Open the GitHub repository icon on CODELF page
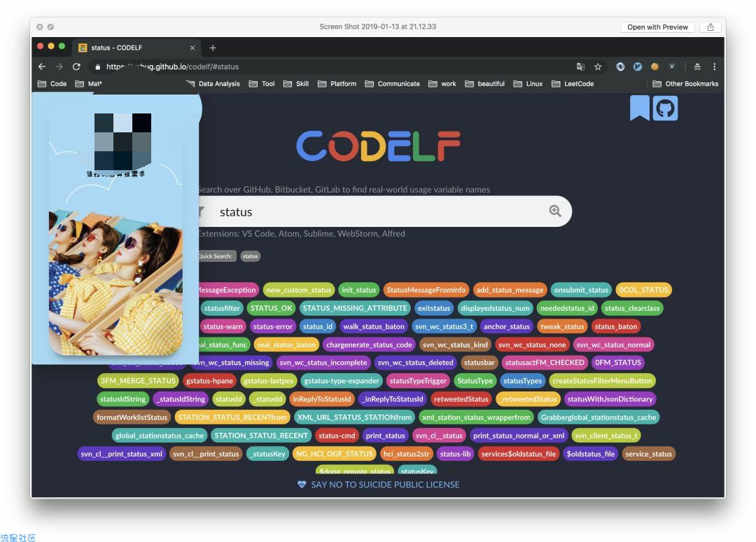756x542 pixels. (x=666, y=108)
